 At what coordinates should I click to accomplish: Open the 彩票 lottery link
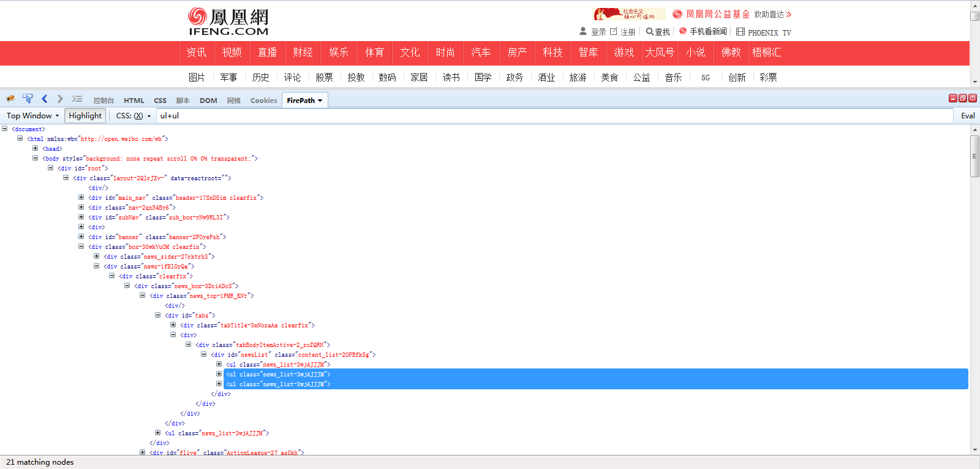tap(768, 77)
